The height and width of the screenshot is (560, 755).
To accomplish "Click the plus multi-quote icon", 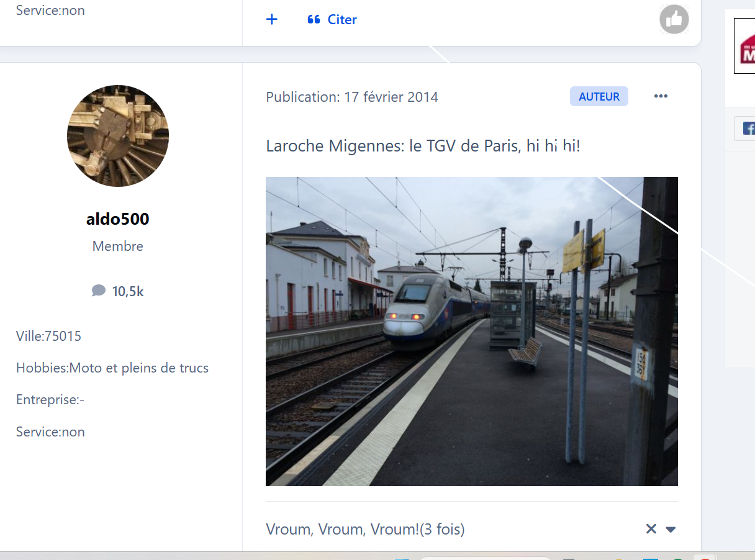I will pos(271,19).
